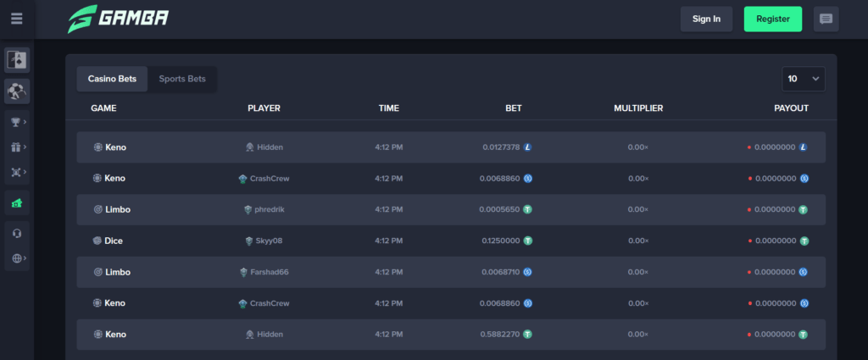The width and height of the screenshot is (868, 360).
Task: Select the Casino Bets tab
Action: click(x=112, y=79)
